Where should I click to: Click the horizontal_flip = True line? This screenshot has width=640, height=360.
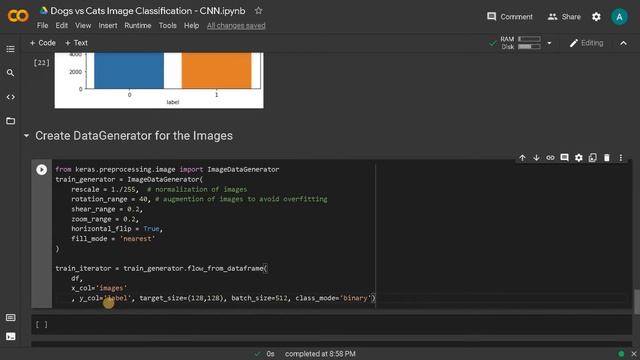coord(117,229)
